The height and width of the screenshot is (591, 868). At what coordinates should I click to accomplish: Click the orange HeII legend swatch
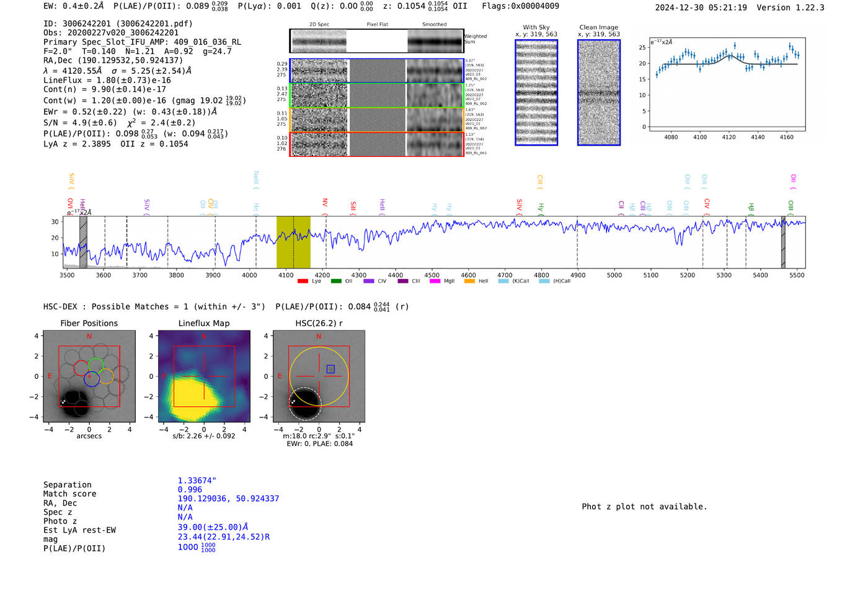469,281
